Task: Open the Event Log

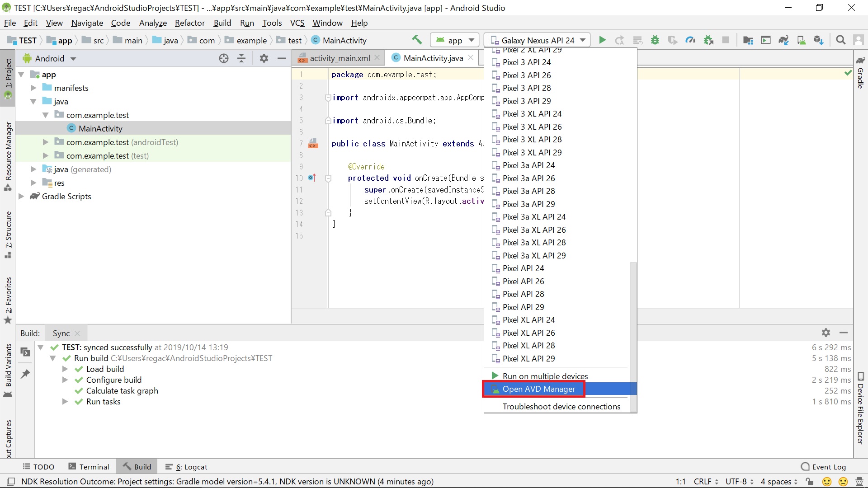Action: [823, 467]
